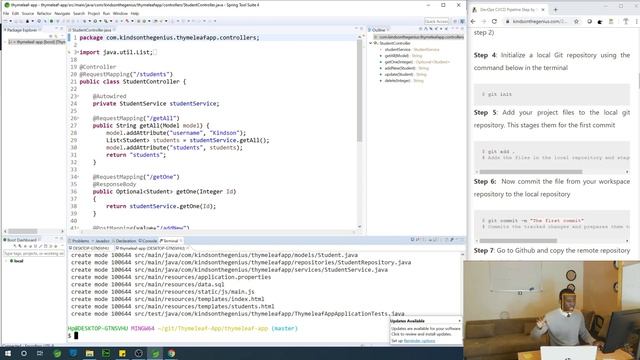
Task: Expand the thymeleaf-app project in Package Explorer
Action: [5, 42]
